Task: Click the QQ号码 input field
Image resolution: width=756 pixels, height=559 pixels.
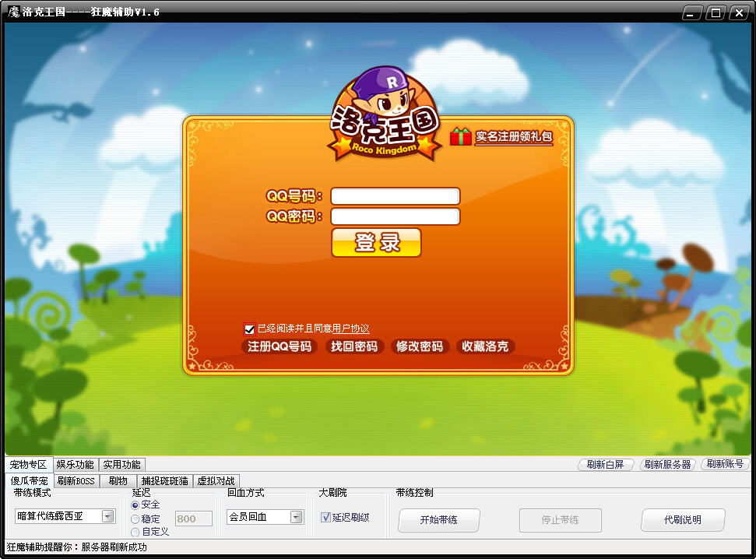Action: pos(396,196)
